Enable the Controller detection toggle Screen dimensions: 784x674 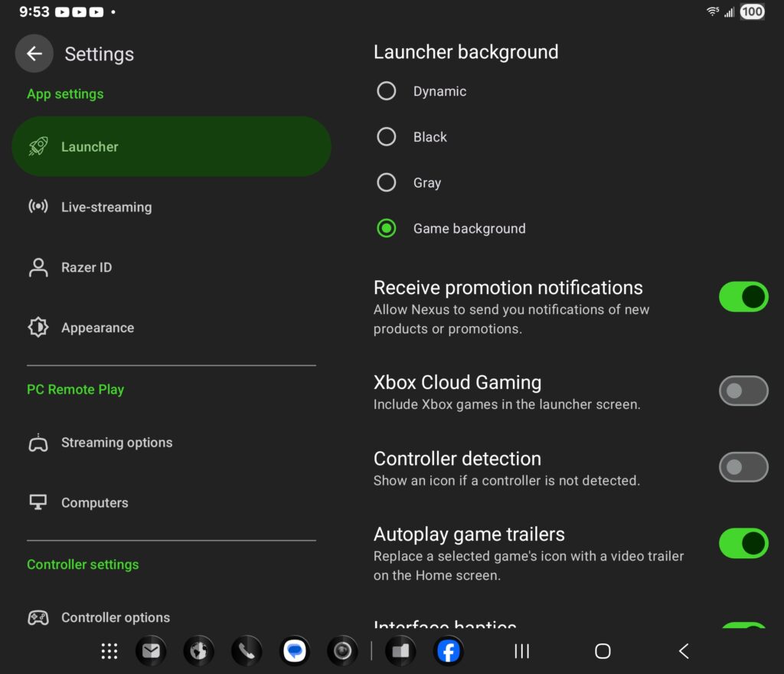pyautogui.click(x=743, y=467)
